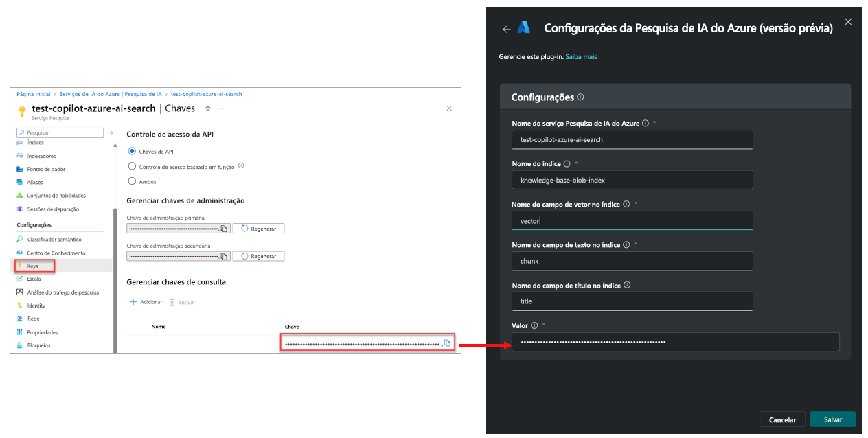The width and height of the screenshot is (868, 438).
Task: Click the info icon next to the Configurações heading
Action: (581, 97)
